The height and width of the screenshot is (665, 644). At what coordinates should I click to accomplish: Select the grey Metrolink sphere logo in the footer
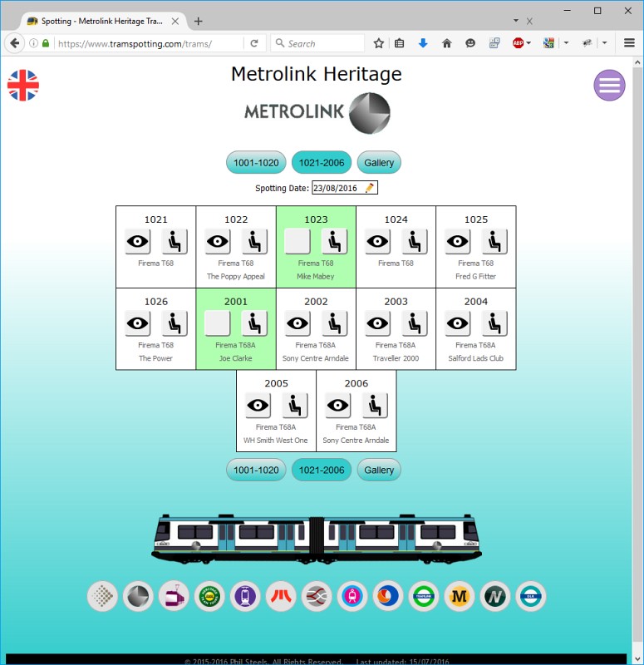coord(138,596)
